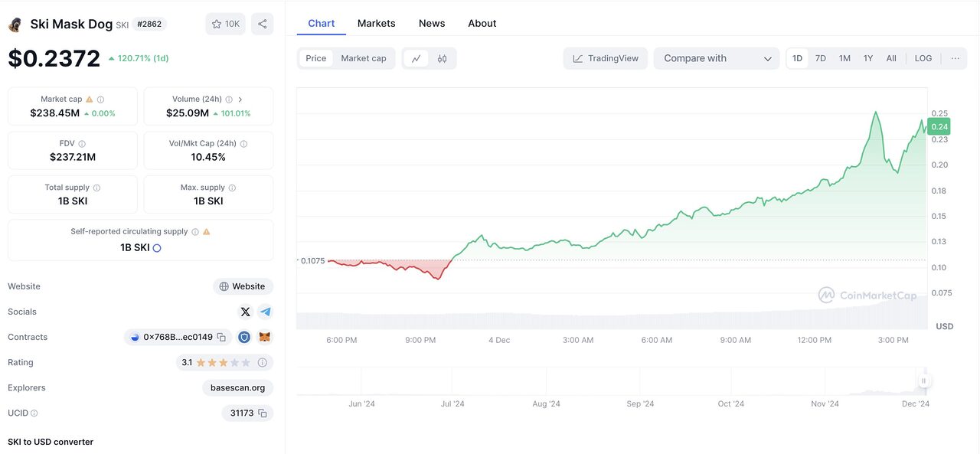Click the circulating supply warning triangle
The width and height of the screenshot is (980, 454).
[x=207, y=231]
